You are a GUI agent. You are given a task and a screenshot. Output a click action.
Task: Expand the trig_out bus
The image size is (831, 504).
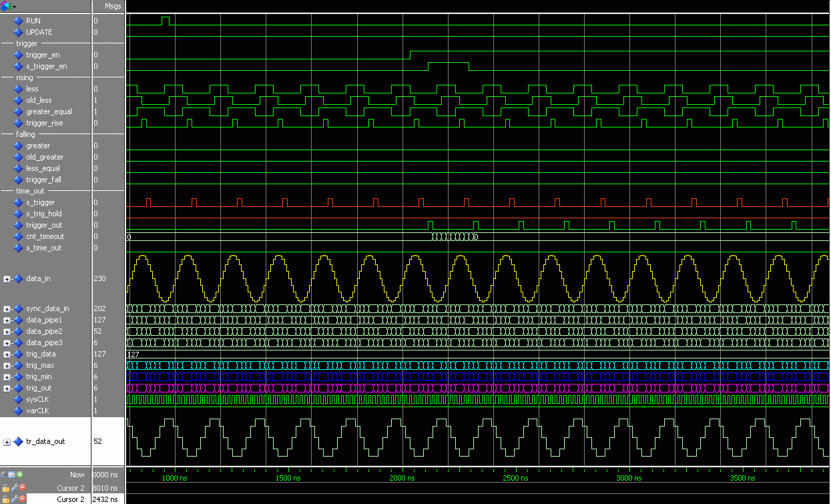coord(7,389)
